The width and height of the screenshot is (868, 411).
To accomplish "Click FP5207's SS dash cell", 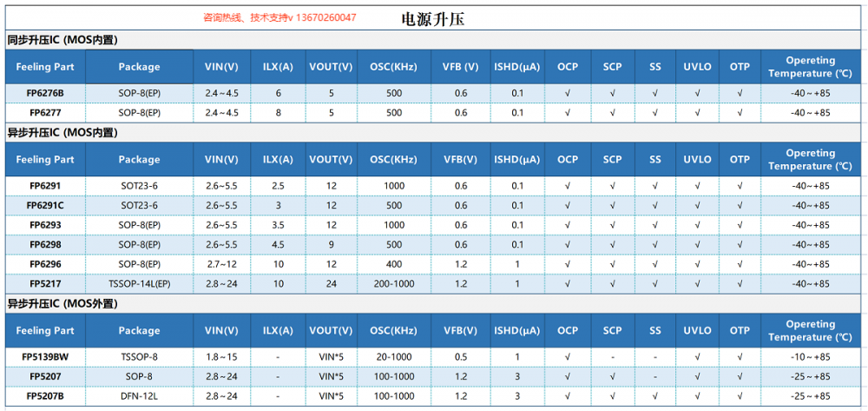I will 655,376.
